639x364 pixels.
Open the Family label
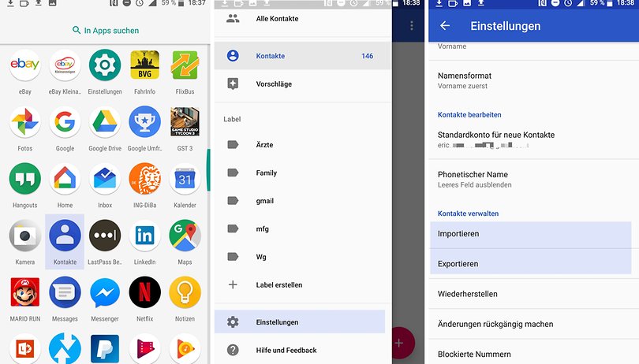[302, 173]
